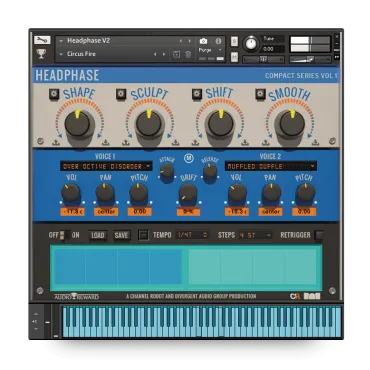This screenshot has height=370, width=370.
Task: Open the TEMPO 1/4T dropdown
Action: pos(192,235)
